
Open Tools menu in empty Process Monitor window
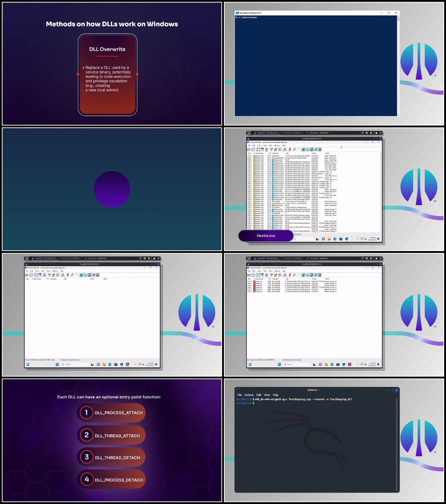click(x=48, y=271)
